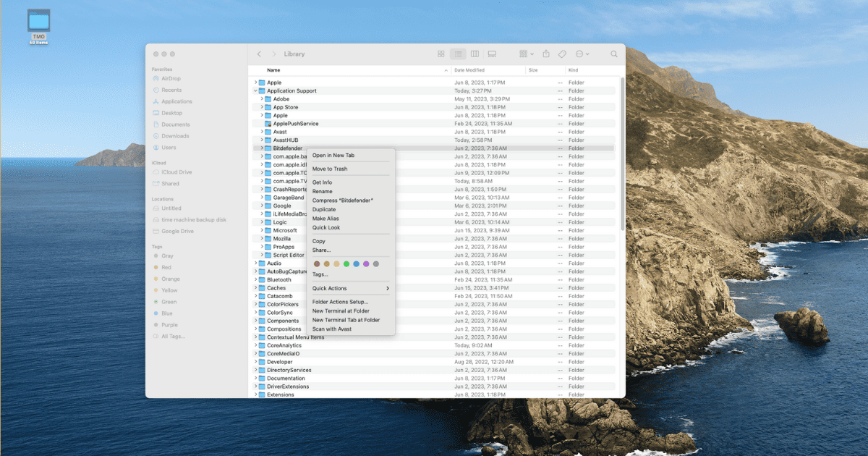Viewport: 868px width, 456px height.
Task: Click iCloud Drive in the sidebar
Action: click(176, 172)
